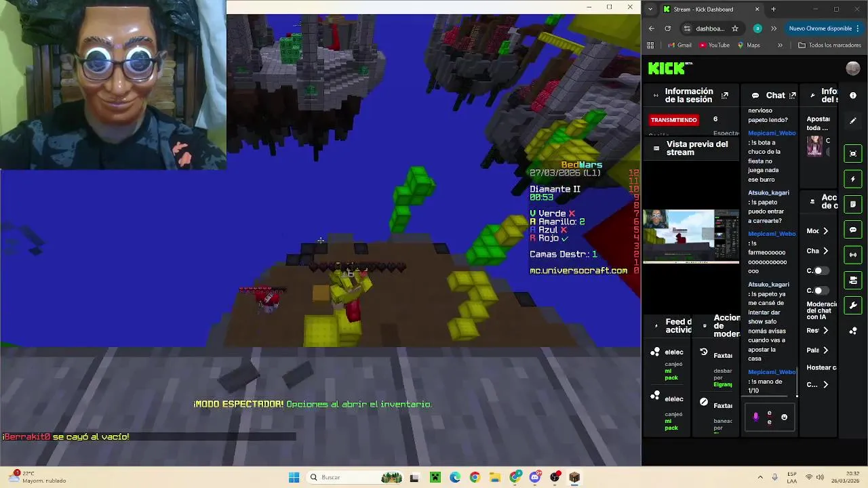
Task: Open the clock and date in taskbar
Action: coord(846,477)
